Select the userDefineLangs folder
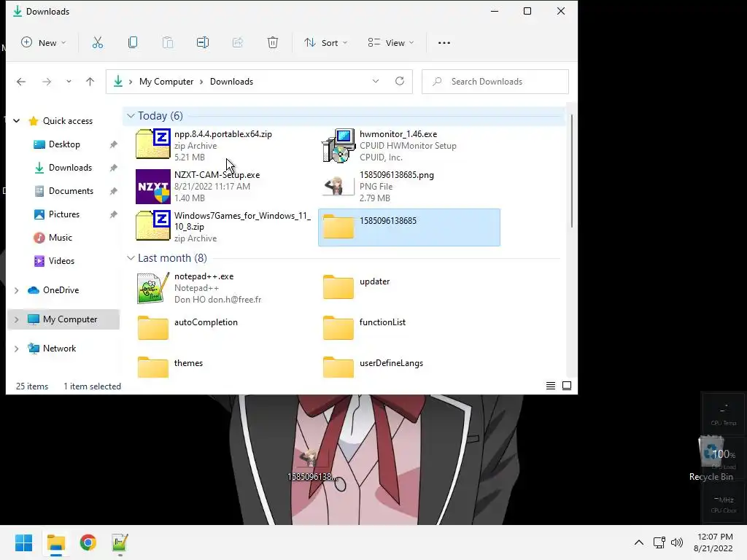 pyautogui.click(x=373, y=366)
